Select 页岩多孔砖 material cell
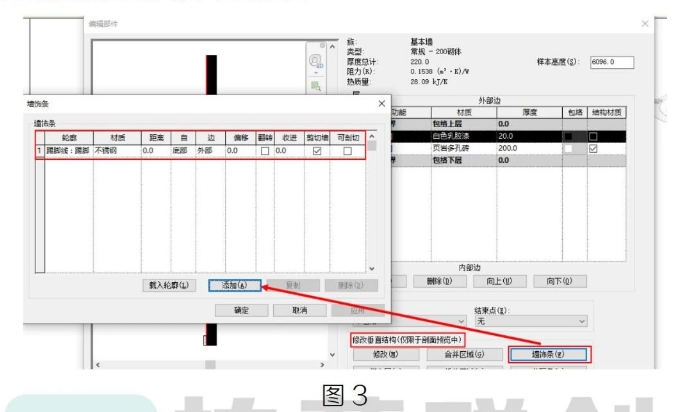 (x=464, y=148)
